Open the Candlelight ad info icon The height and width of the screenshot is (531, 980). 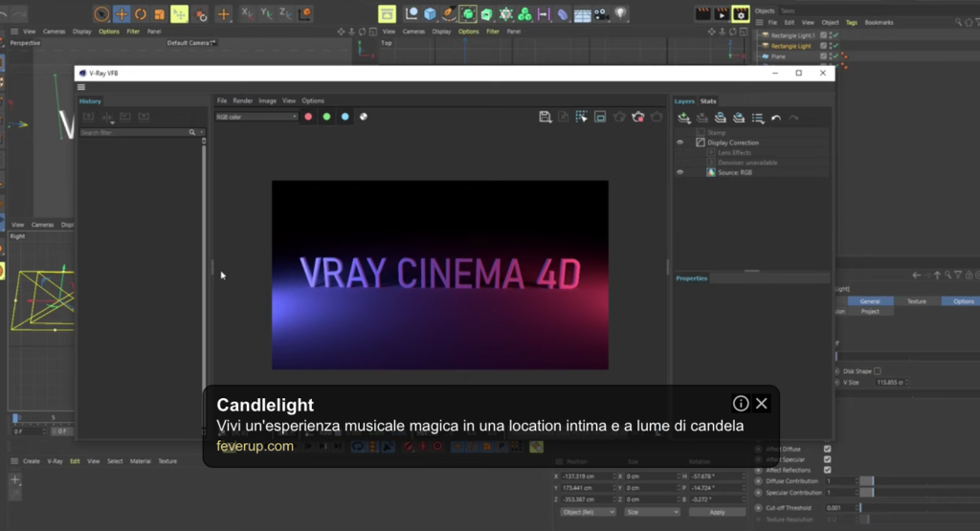pos(741,404)
